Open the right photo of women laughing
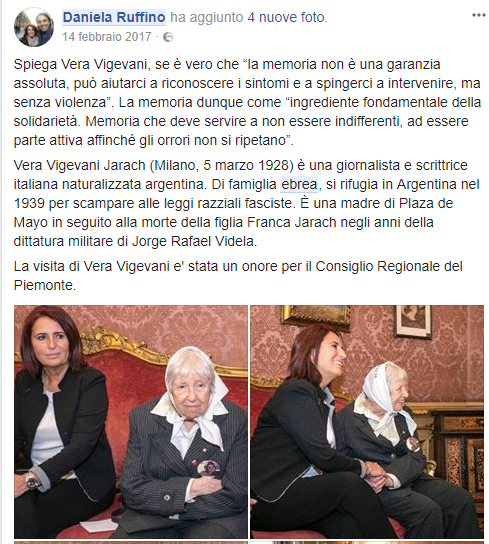Screen dimensions: 489x544 pyautogui.click(x=367, y=422)
